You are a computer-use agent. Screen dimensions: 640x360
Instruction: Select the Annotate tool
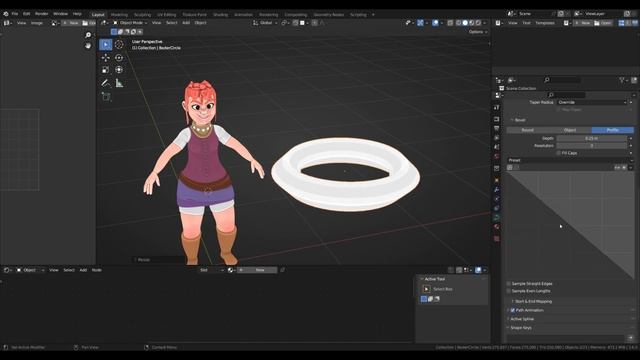coord(106,83)
